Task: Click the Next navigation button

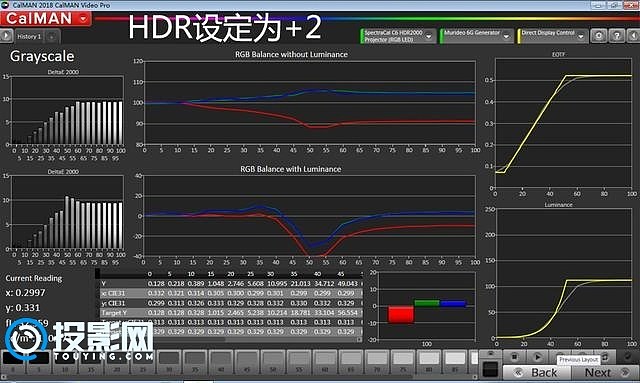Action: click(605, 372)
